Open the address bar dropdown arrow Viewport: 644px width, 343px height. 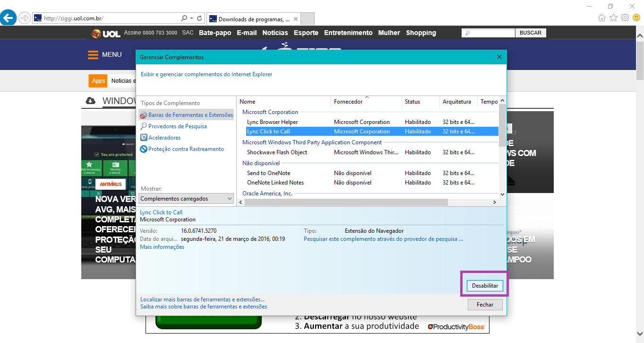[x=191, y=18]
